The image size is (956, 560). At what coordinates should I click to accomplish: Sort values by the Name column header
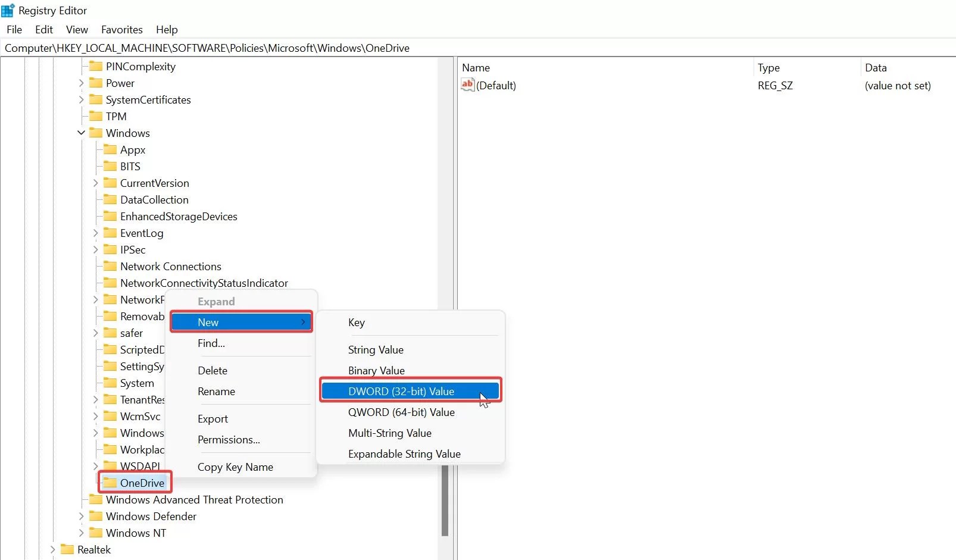tap(476, 67)
